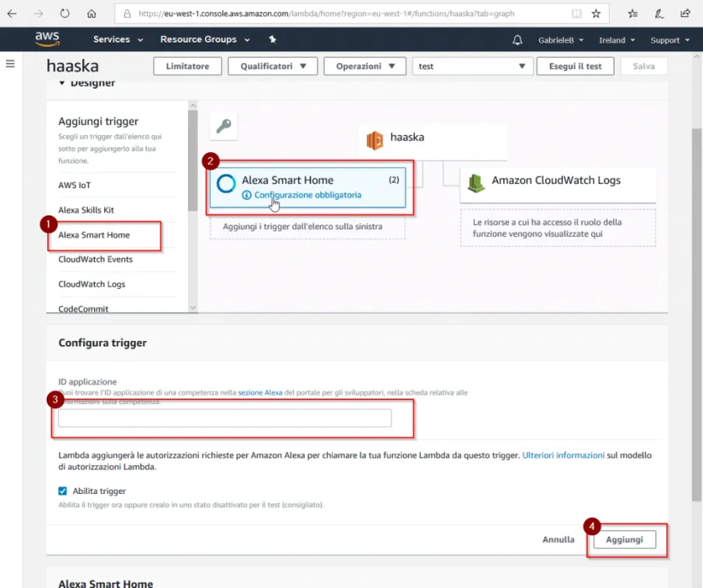Click the AWS logo
This screenshot has height=588, width=703.
(47, 39)
